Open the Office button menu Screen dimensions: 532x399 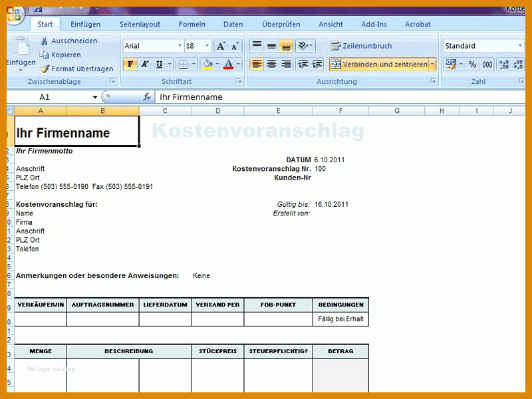(14, 14)
